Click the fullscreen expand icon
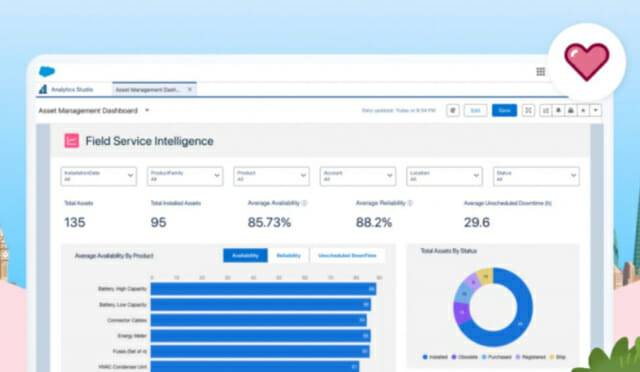 [x=528, y=110]
